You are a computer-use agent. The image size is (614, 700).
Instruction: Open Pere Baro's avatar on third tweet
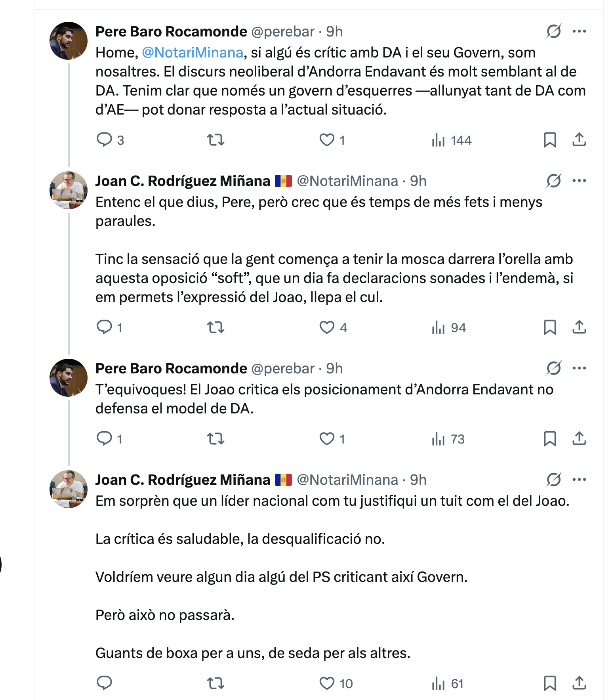[69, 378]
